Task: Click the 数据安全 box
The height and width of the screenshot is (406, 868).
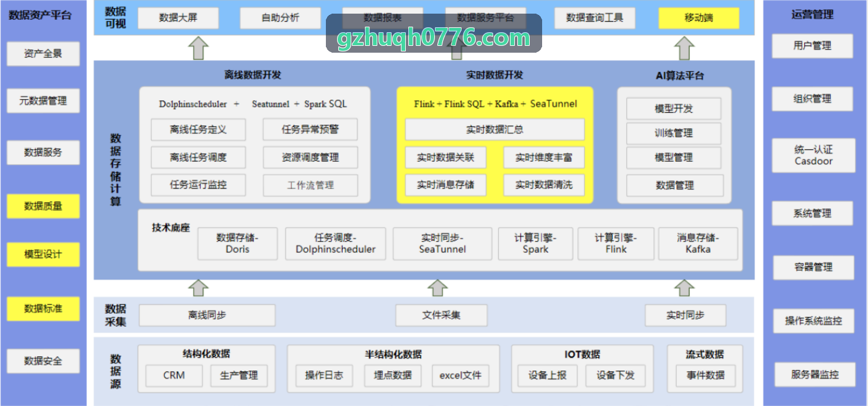Action: coord(43,361)
